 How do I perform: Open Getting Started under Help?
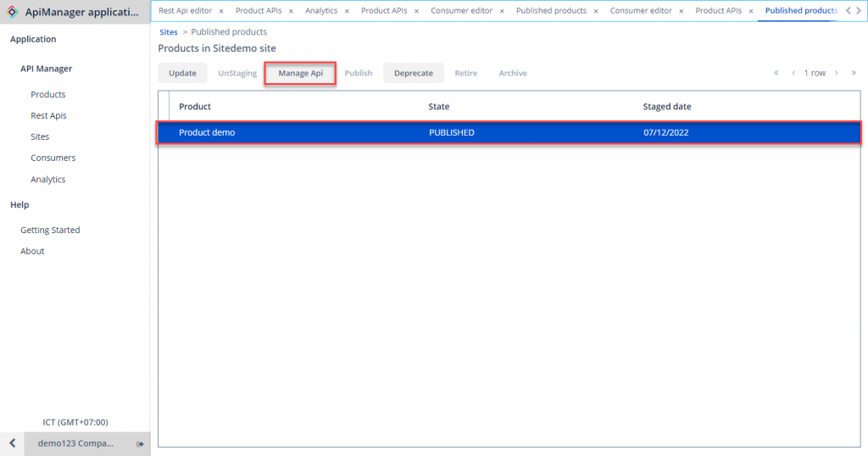tap(50, 230)
